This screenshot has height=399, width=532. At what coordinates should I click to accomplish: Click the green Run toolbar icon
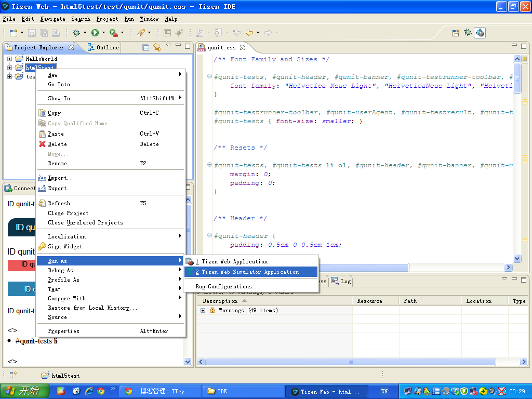coord(95,33)
